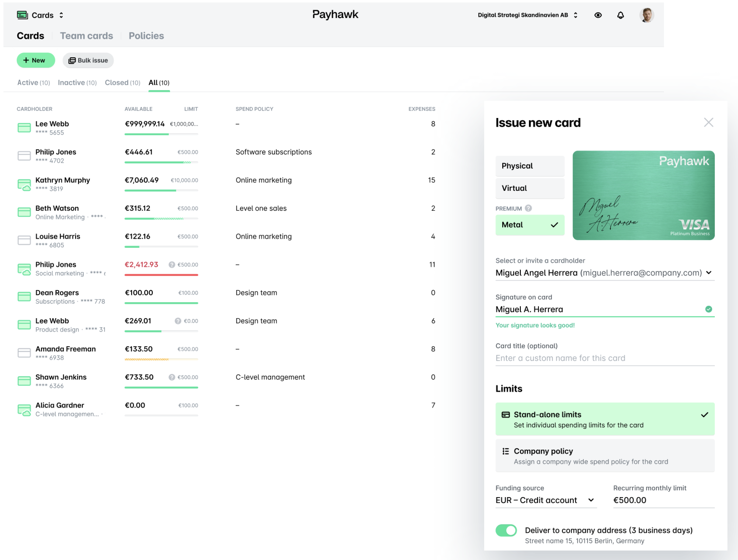Filter by Active cards tab
This screenshot has width=738, height=560.
click(33, 82)
